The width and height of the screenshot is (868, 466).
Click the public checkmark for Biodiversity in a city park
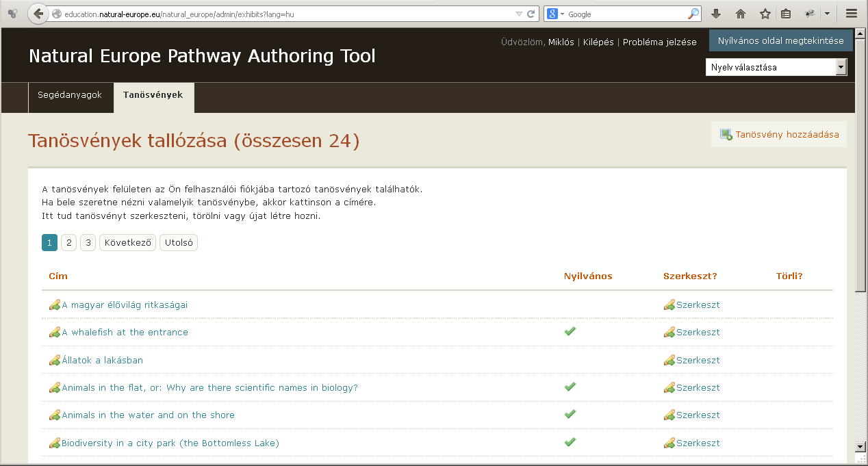tap(570, 442)
